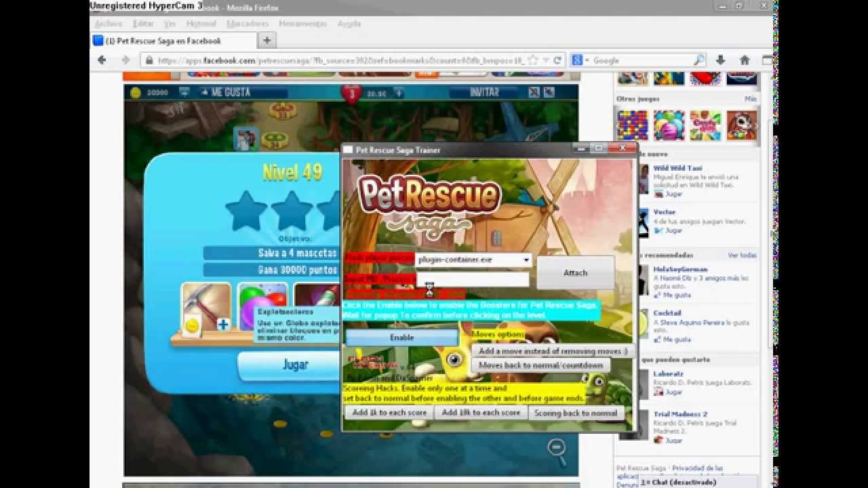Click the Attach button in the trainer

pyautogui.click(x=575, y=272)
